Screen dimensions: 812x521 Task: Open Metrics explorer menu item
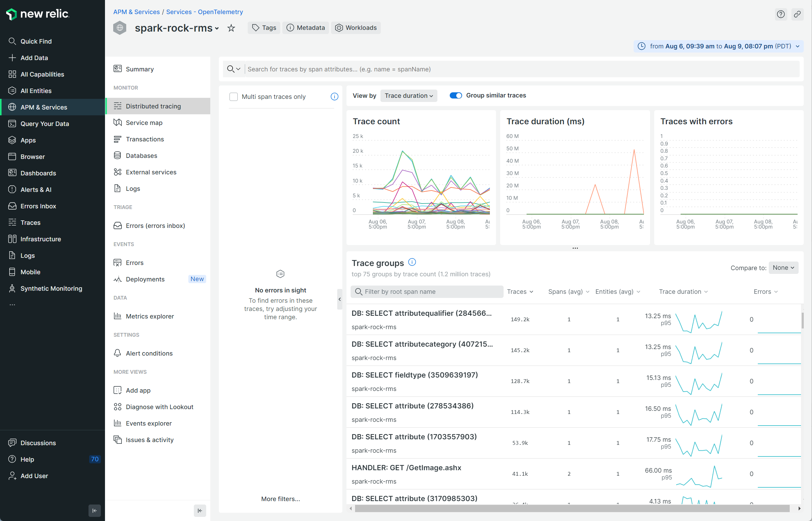(158, 316)
